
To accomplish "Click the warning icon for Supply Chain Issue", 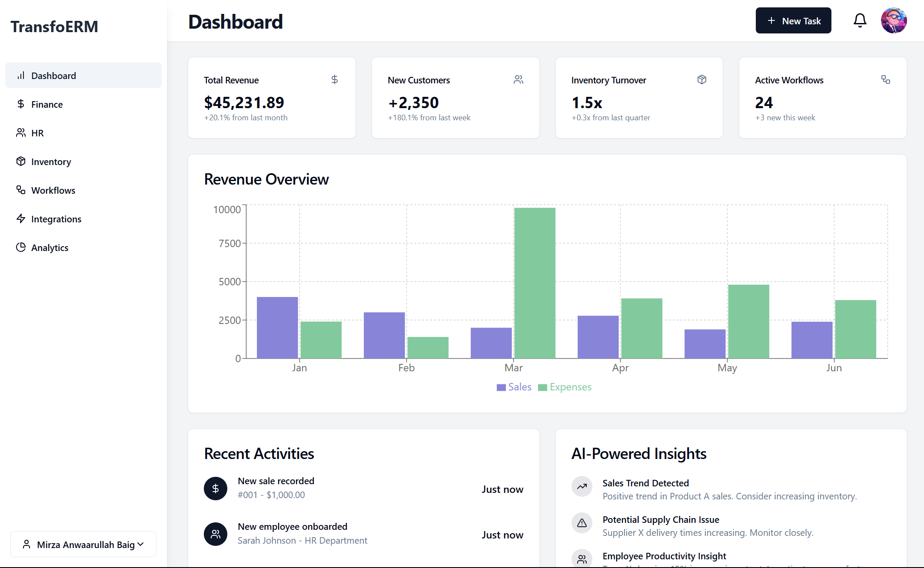I will [x=582, y=523].
